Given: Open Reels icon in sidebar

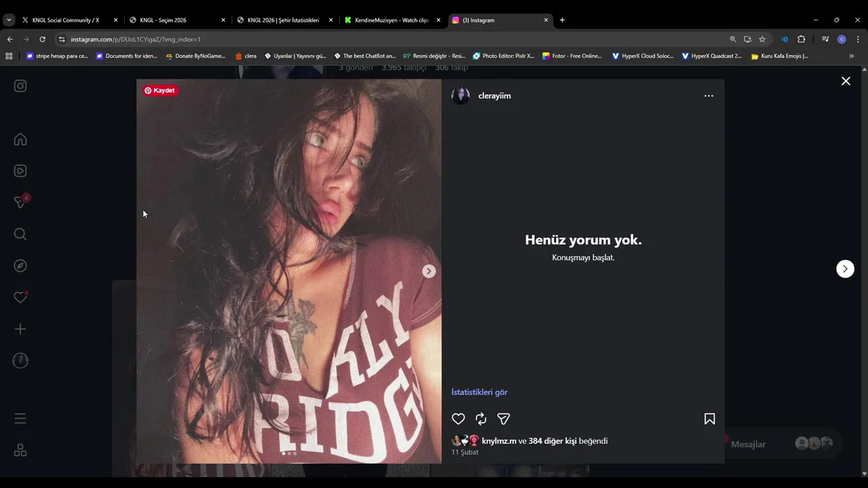Looking at the screenshot, I should point(20,171).
